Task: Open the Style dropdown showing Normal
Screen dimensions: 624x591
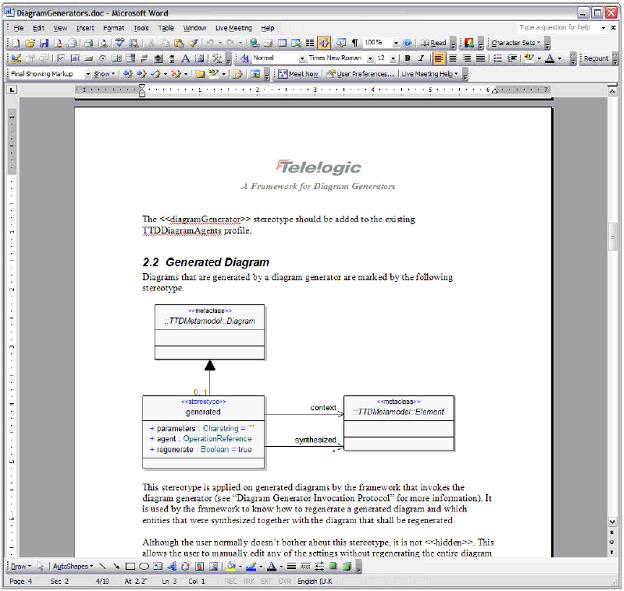Action: point(302,59)
